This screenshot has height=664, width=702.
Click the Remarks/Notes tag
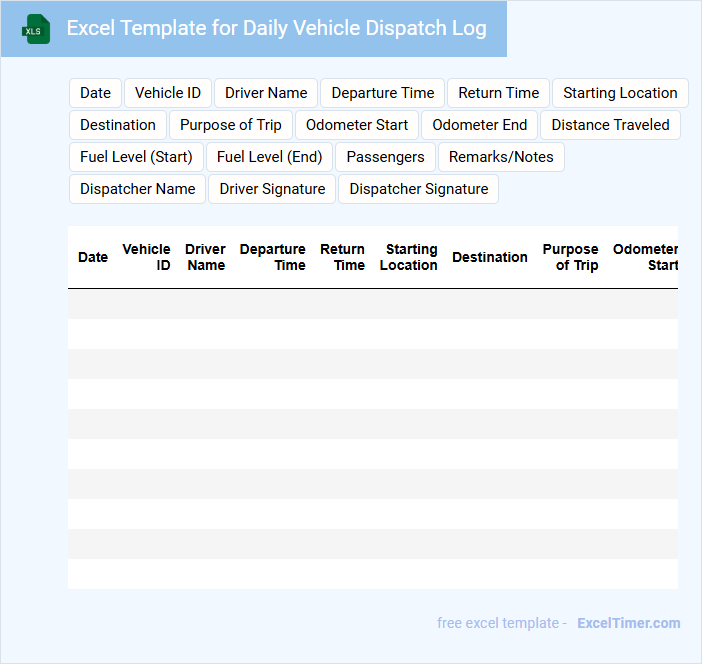pyautogui.click(x=501, y=157)
